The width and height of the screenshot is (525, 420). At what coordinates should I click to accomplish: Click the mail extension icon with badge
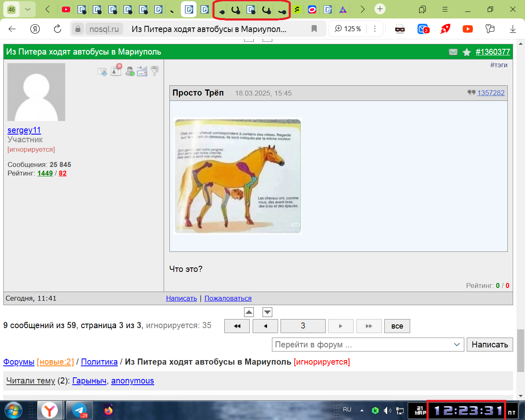(423, 29)
